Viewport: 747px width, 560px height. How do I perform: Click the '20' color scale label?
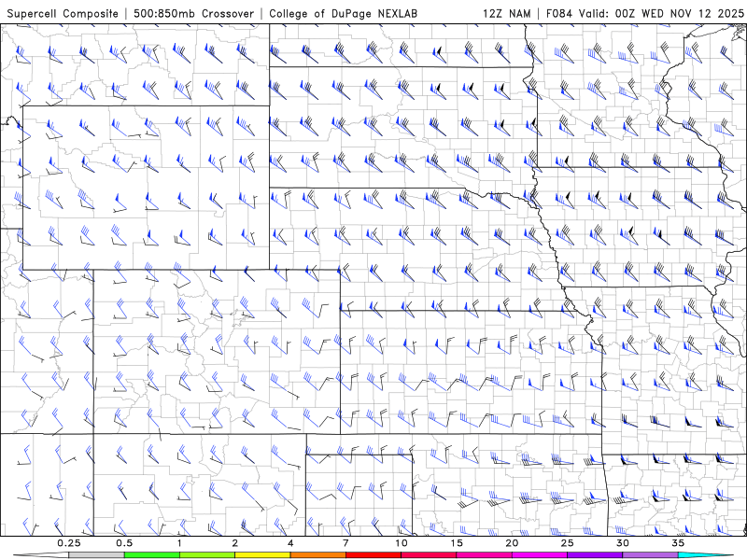pos(512,543)
